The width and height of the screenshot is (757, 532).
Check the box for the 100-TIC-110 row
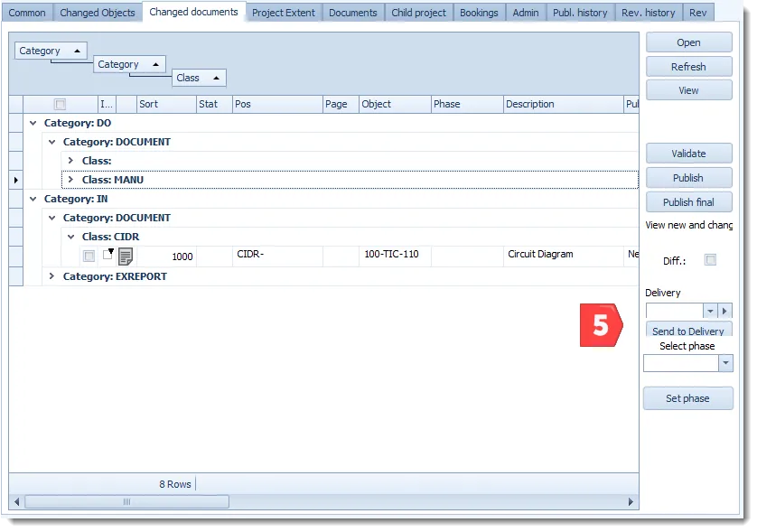(x=89, y=256)
